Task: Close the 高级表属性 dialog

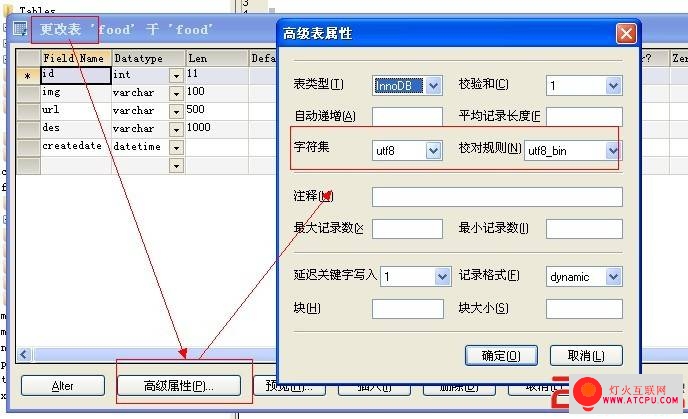Action: [626, 33]
